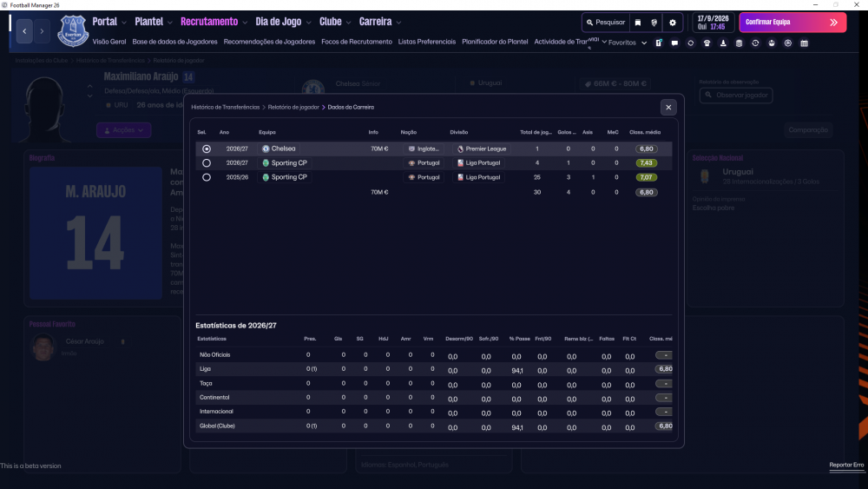Viewport: 868px width, 489px height.
Task: Click the Pesquisar search field
Action: coord(605,23)
